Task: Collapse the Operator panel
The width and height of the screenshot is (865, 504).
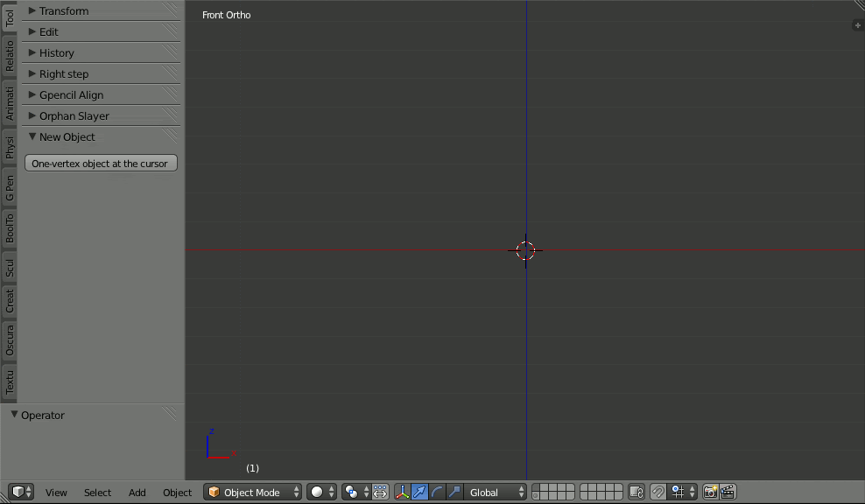Action: point(92,415)
